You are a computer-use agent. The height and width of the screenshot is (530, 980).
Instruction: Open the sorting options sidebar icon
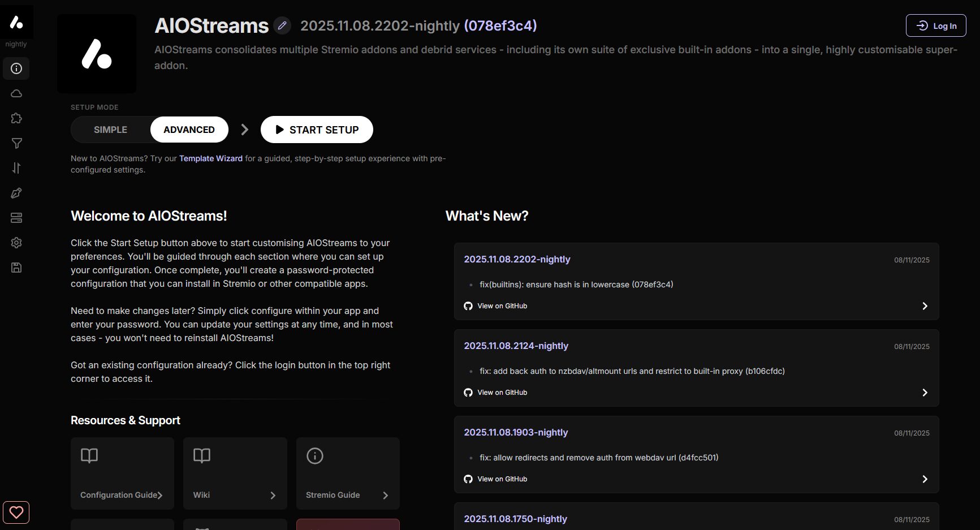16,168
